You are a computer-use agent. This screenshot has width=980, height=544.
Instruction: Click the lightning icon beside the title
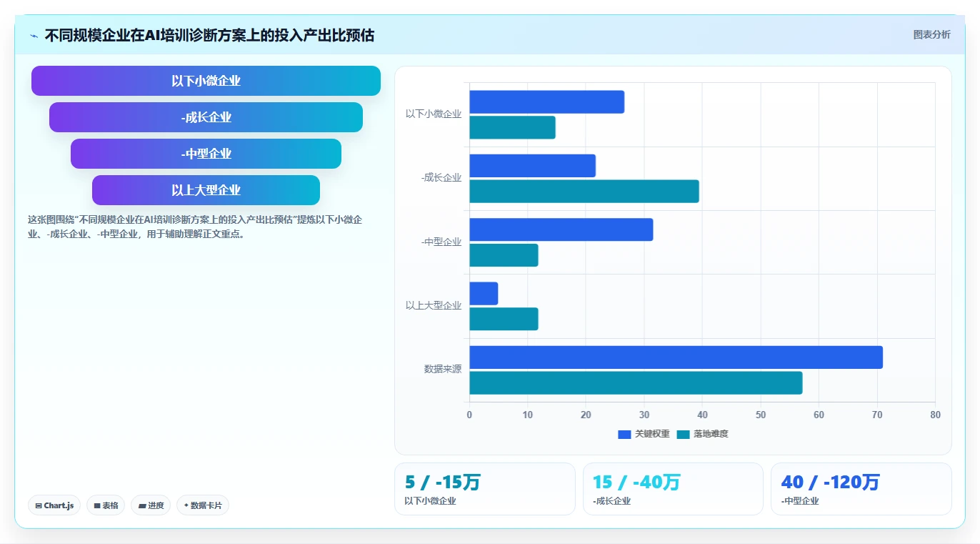click(x=34, y=36)
